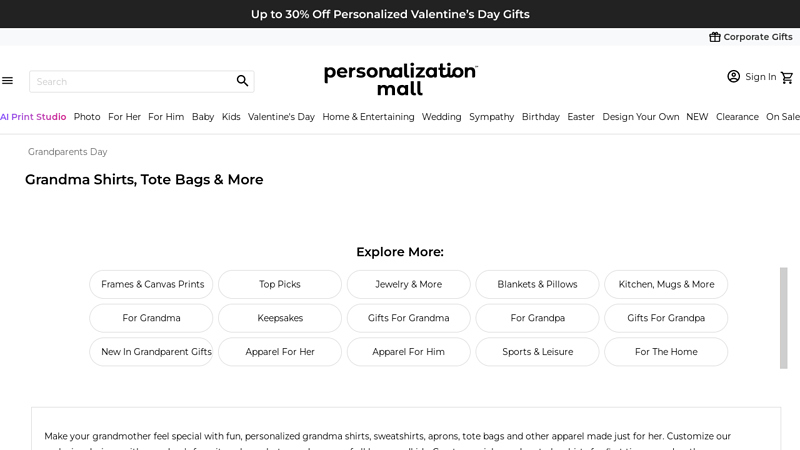Image resolution: width=800 pixels, height=450 pixels.
Task: Go to Clearance in navigation bar
Action: 737,117
